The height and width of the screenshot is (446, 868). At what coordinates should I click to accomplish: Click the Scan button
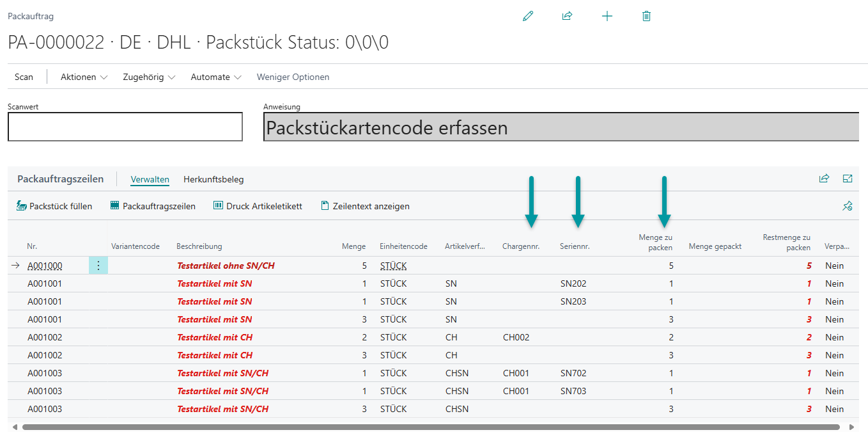click(x=24, y=77)
